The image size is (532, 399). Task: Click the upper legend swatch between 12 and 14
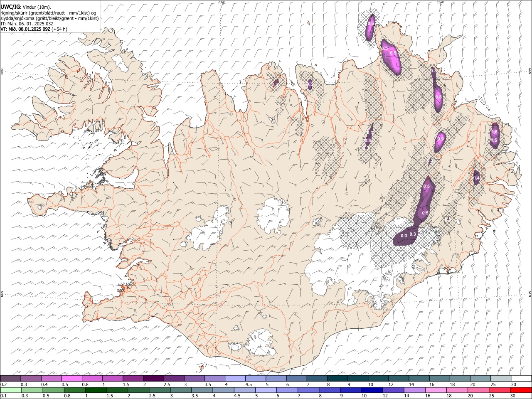pos(398,378)
